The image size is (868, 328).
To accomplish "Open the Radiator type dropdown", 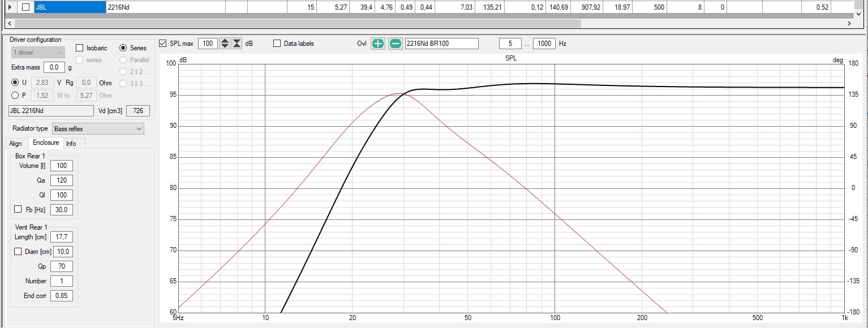I will pyautogui.click(x=98, y=129).
